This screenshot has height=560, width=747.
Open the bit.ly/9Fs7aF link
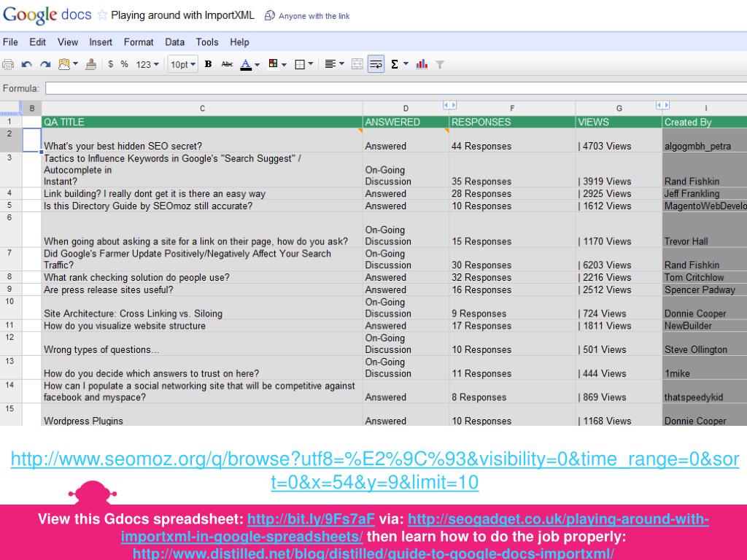[311, 518]
